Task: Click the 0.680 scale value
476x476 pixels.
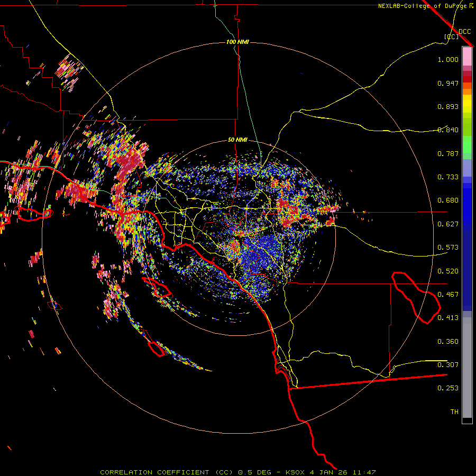Action: tap(448, 200)
